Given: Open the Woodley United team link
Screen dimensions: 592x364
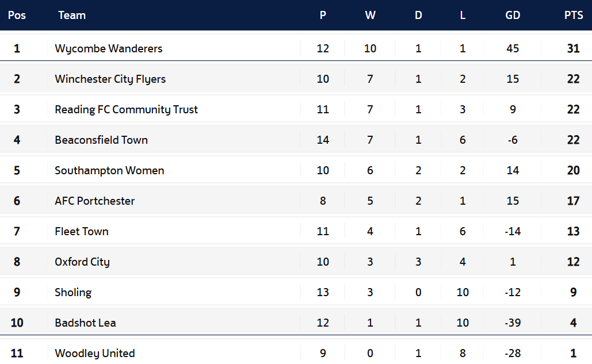Looking at the screenshot, I should click(95, 353).
